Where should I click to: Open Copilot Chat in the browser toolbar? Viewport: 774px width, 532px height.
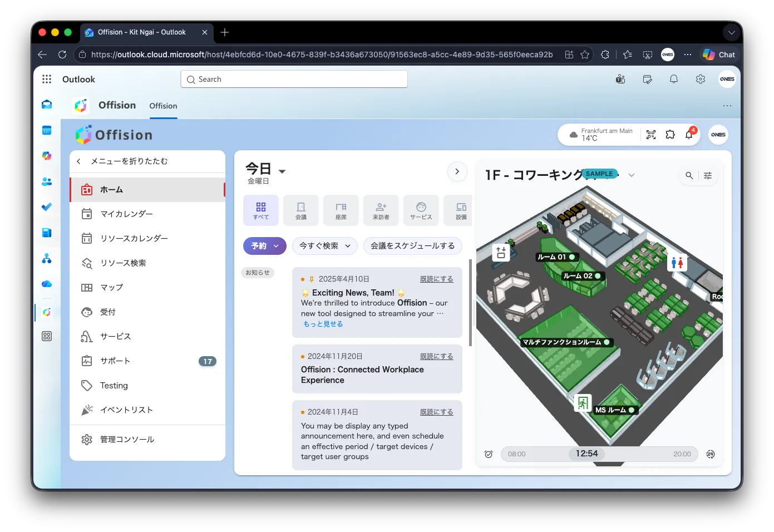(719, 55)
